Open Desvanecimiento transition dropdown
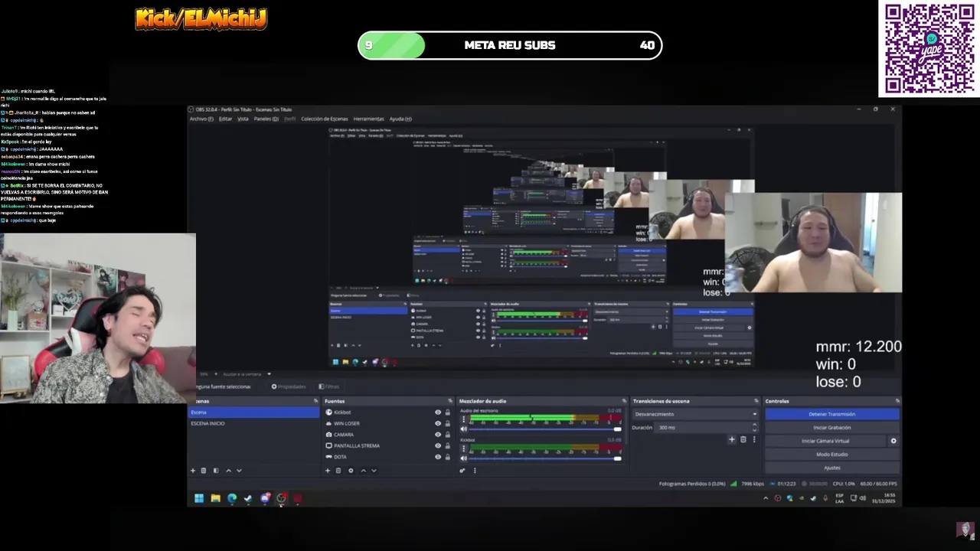980x551 pixels. (x=695, y=414)
